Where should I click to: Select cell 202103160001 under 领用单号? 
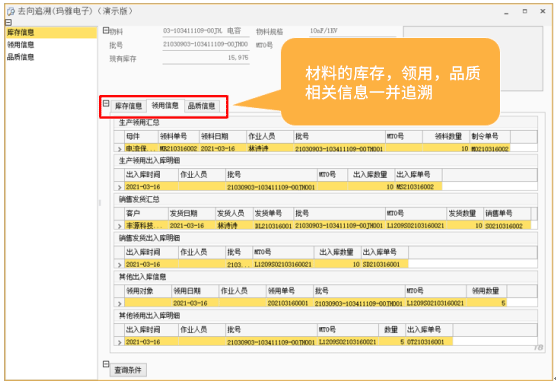tap(290, 304)
